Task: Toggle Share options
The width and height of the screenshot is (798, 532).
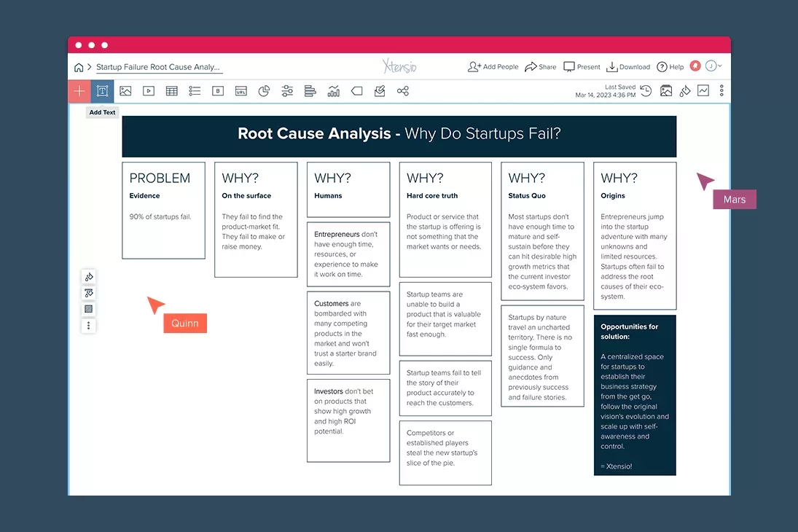Action: coord(540,66)
